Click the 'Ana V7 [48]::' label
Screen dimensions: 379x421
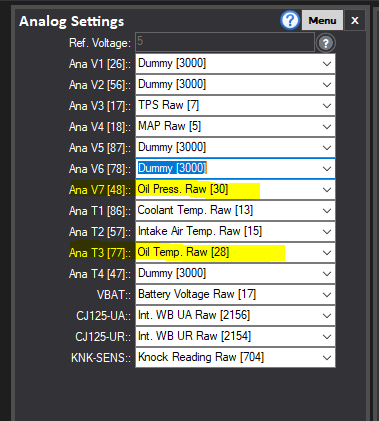click(x=100, y=190)
